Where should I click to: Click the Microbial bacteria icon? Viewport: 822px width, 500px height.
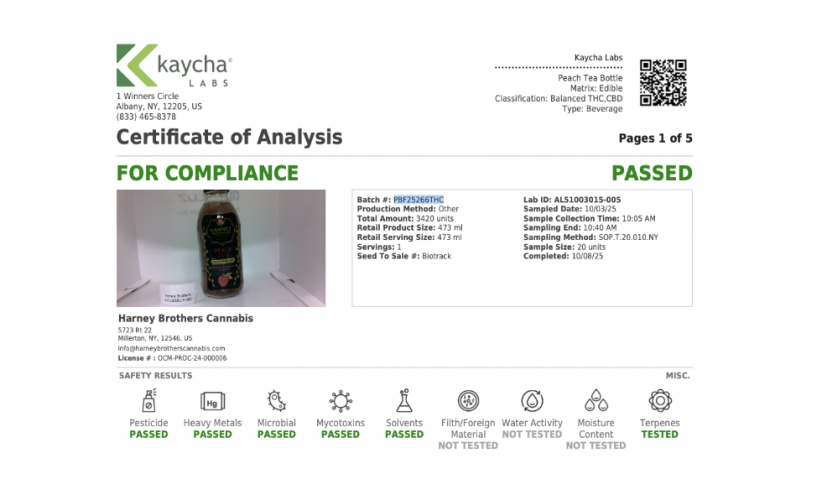276,402
